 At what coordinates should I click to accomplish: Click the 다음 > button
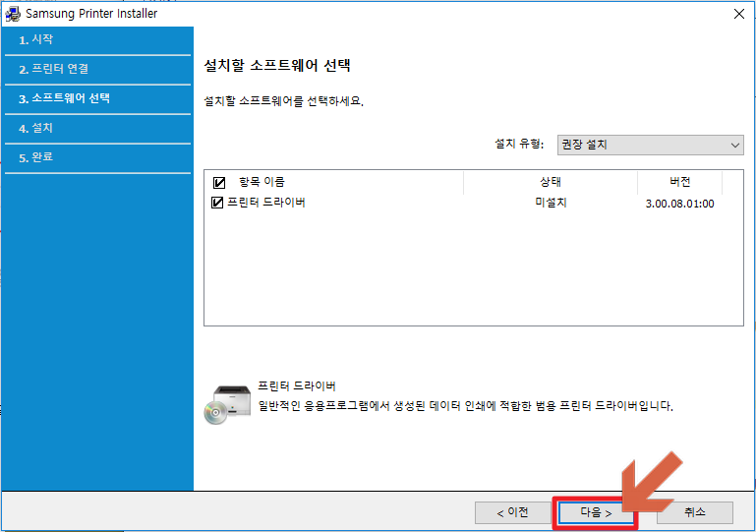click(596, 512)
